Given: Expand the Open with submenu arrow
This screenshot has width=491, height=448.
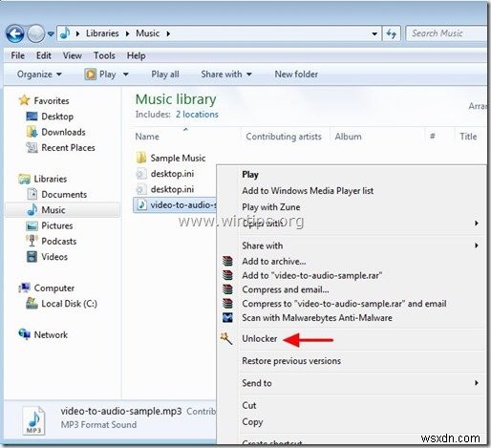Looking at the screenshot, I should (x=477, y=224).
